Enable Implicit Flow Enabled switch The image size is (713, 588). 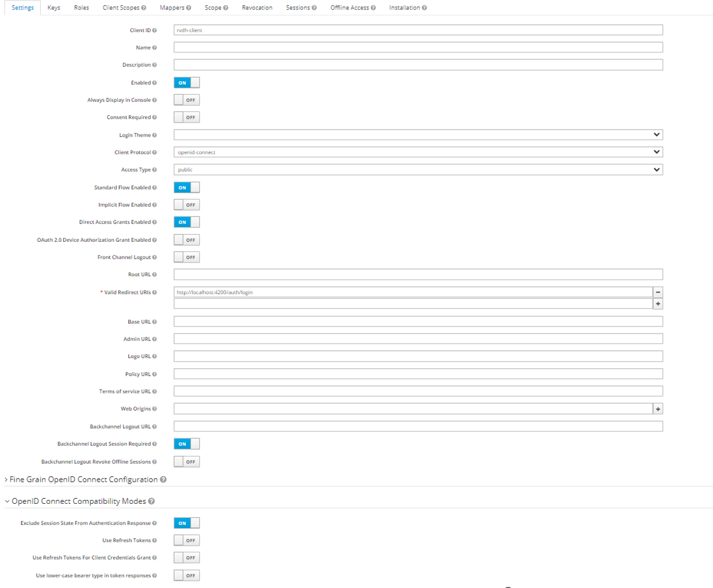coord(186,205)
